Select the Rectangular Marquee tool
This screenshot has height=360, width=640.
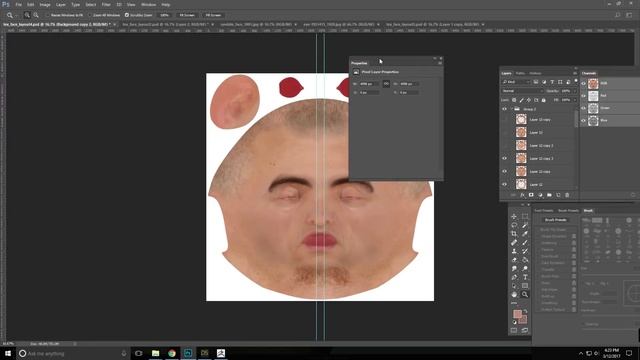click(x=525, y=216)
